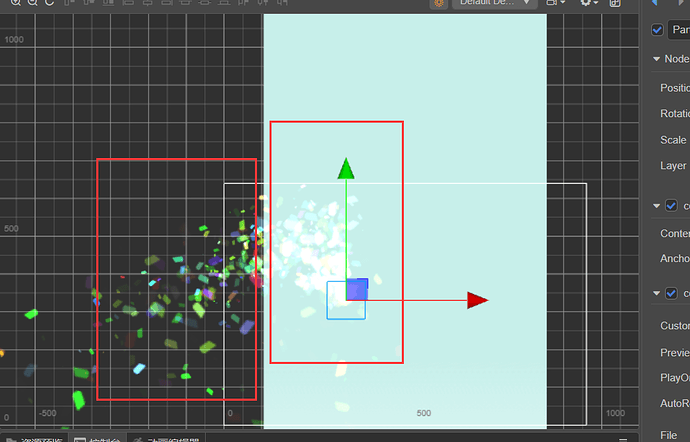Click the AutoR property label
The width and height of the screenshot is (690, 442).
(675, 403)
